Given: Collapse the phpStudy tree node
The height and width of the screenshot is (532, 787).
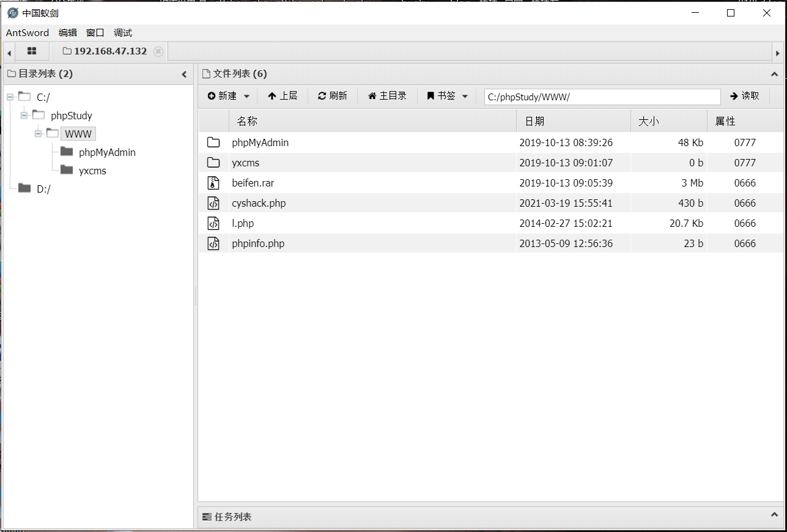Looking at the screenshot, I should 24,116.
